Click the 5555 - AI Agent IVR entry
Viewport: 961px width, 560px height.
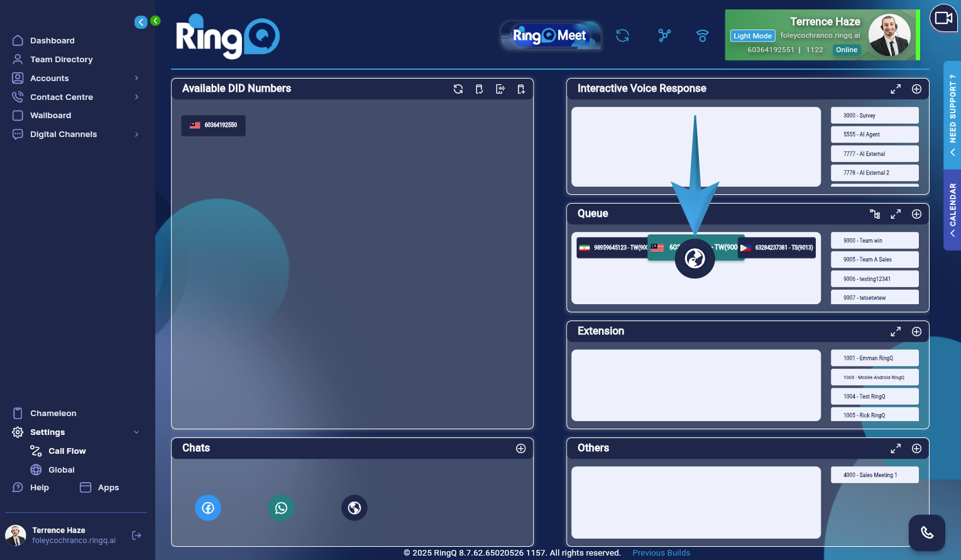pos(874,134)
